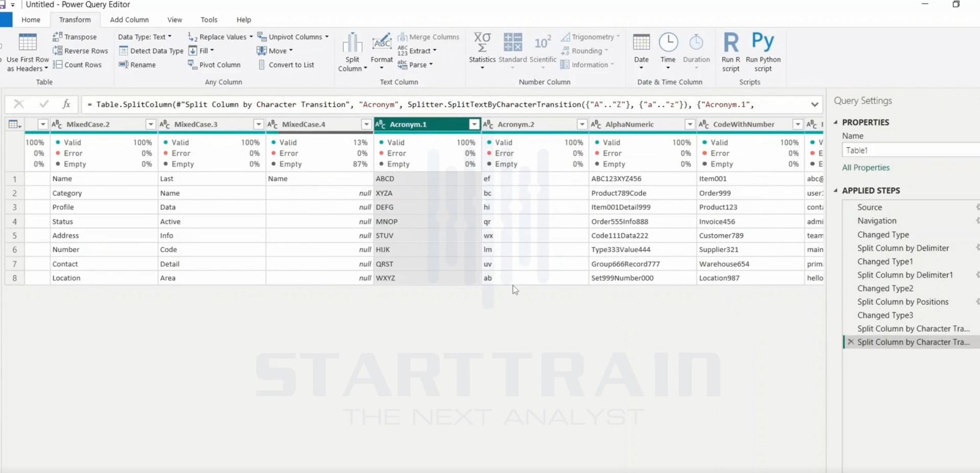Switch to the View tab

(175, 19)
